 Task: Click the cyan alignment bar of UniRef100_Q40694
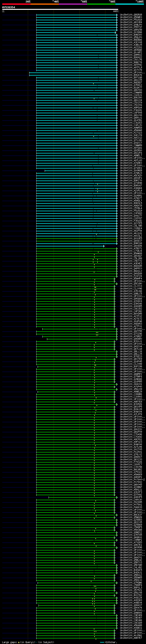click(x=70, y=246)
